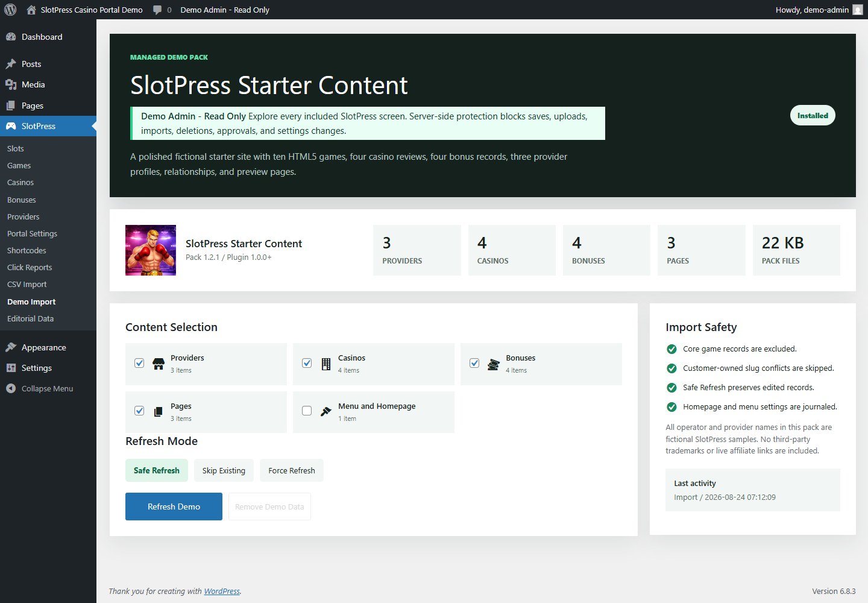Enable the Menu and Homepage checkbox
868x603 pixels.
click(x=307, y=411)
